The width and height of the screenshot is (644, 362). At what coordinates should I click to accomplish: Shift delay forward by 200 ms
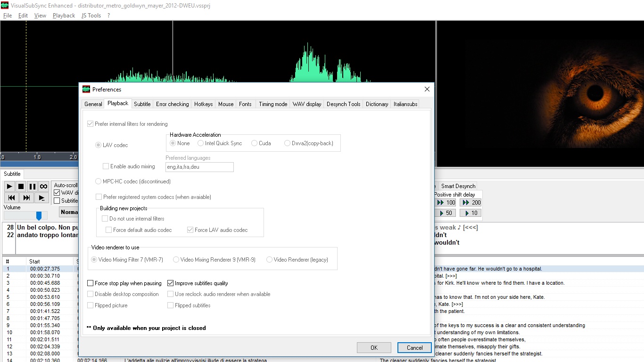(471, 203)
